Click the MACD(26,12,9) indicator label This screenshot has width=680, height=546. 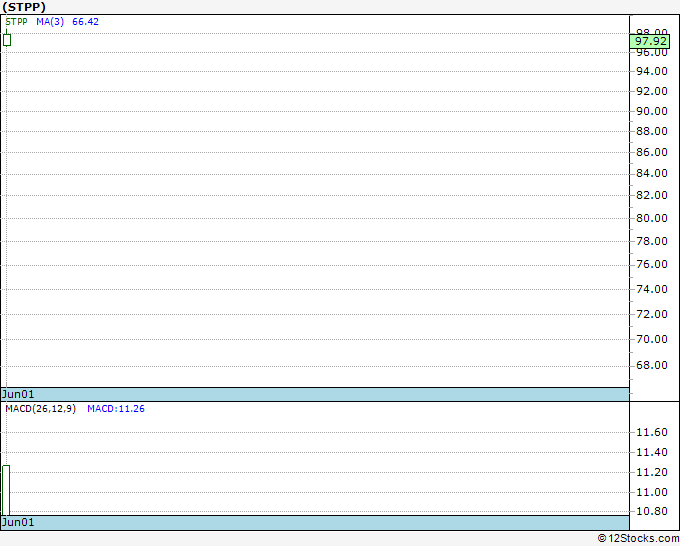click(x=40, y=409)
